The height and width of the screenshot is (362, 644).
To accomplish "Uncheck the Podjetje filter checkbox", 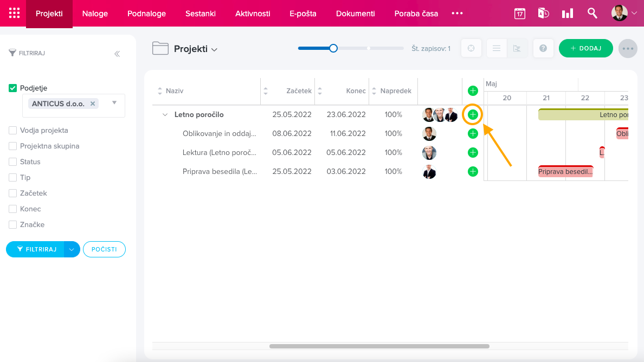I will (13, 88).
